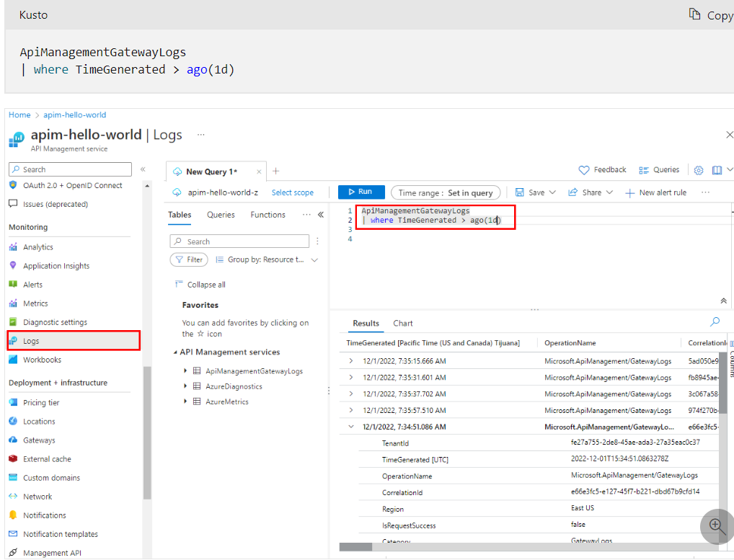
Task: Open Pricing tier
Action: click(41, 402)
